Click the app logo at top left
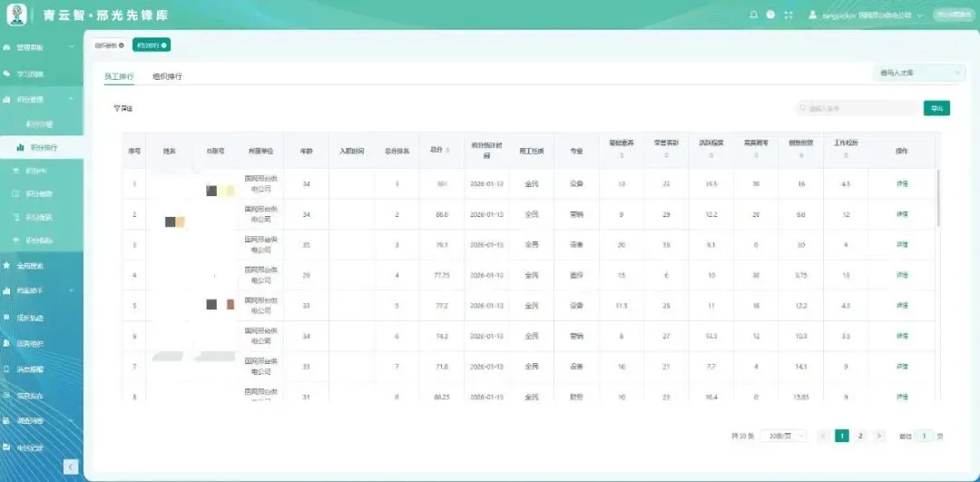Image resolution: width=980 pixels, height=482 pixels. tap(17, 15)
